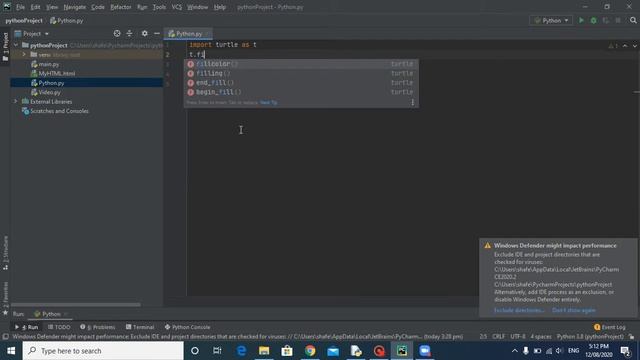Collapse the pythonProject root folder
This screenshot has height=360, width=640.
click(16, 45)
